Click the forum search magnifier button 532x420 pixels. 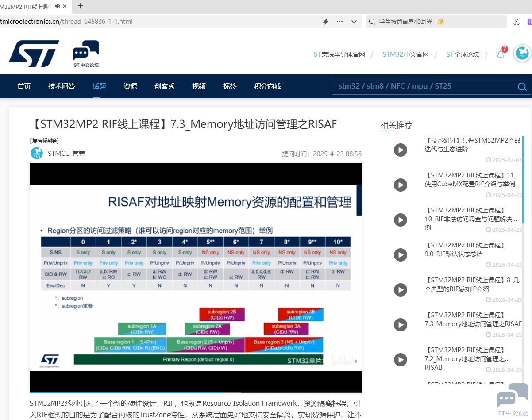pos(522,86)
